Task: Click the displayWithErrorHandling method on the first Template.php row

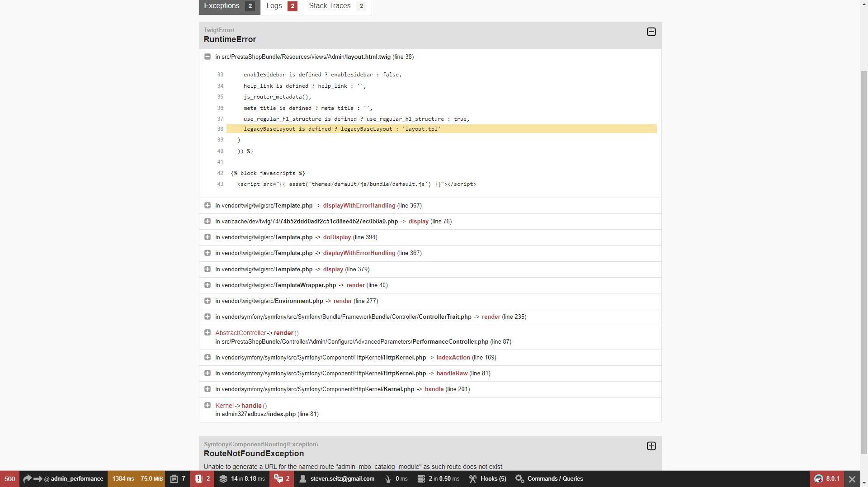Action: pyautogui.click(x=359, y=205)
